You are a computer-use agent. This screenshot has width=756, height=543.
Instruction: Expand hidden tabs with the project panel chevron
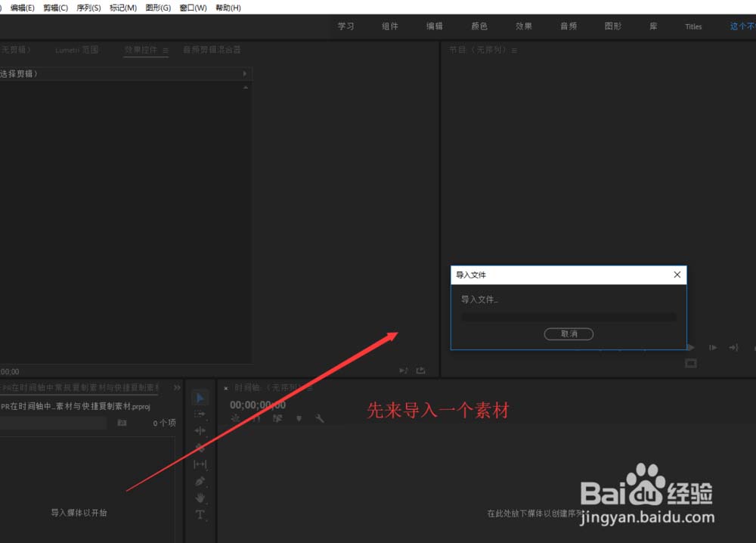click(x=176, y=387)
